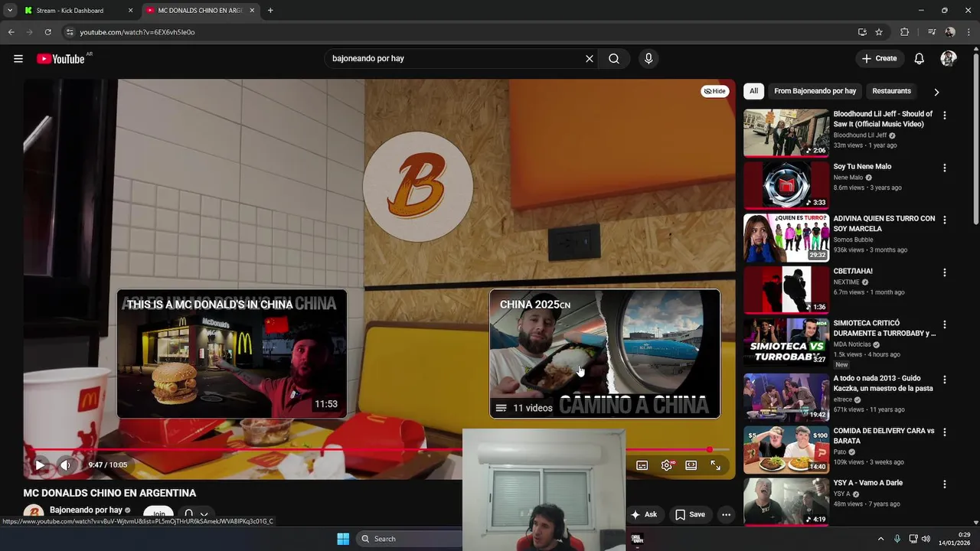Open the СВЕТЛАНА! video

[786, 290]
